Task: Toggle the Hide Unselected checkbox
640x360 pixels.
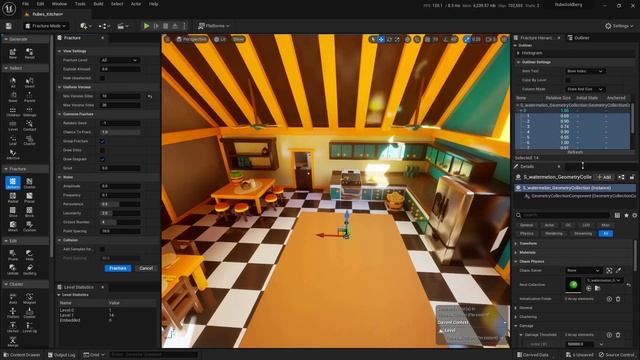Action: point(102,78)
